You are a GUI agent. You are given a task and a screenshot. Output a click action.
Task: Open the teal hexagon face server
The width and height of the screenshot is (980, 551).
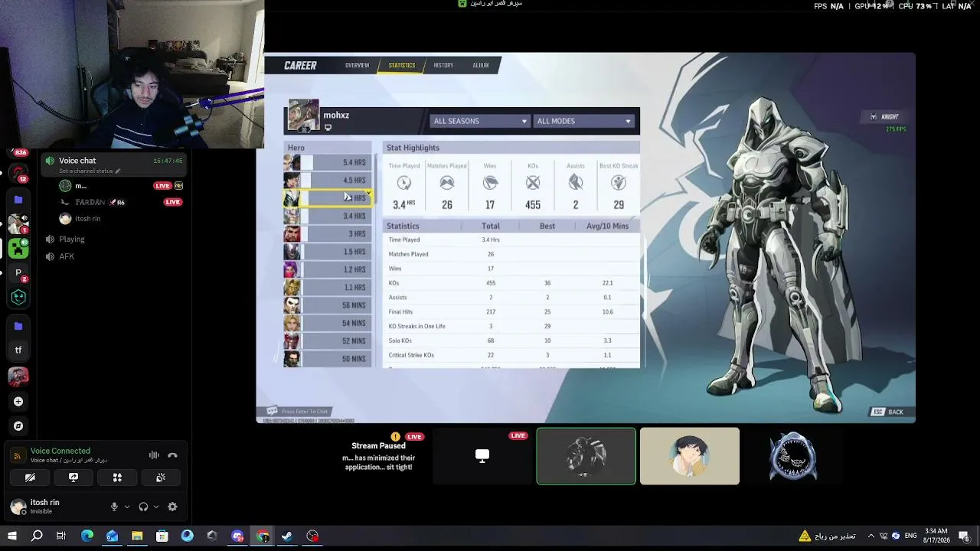18,297
